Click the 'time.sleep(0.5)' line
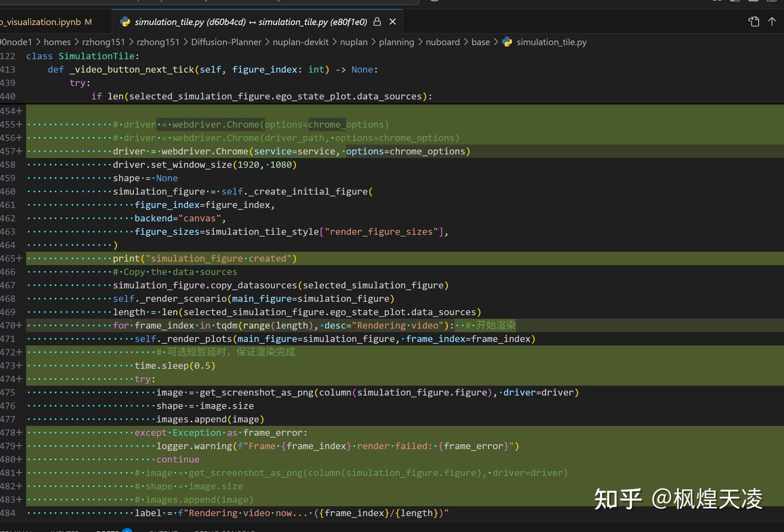The width and height of the screenshot is (784, 532). [x=175, y=366]
